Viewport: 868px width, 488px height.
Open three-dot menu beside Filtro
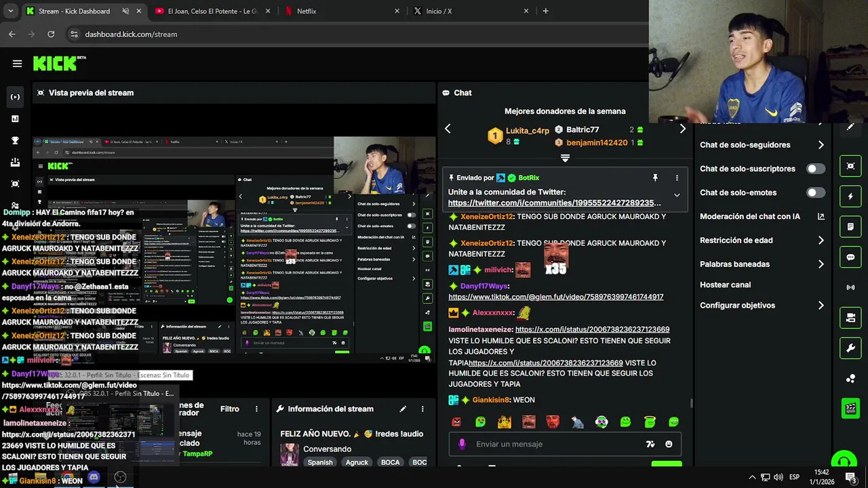tap(256, 409)
